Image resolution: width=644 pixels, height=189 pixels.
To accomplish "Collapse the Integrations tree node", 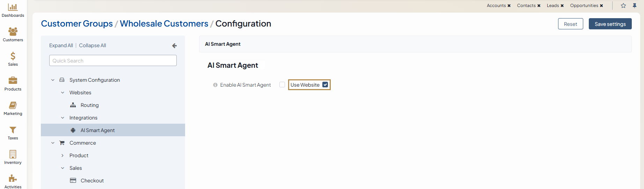I will [63, 118].
